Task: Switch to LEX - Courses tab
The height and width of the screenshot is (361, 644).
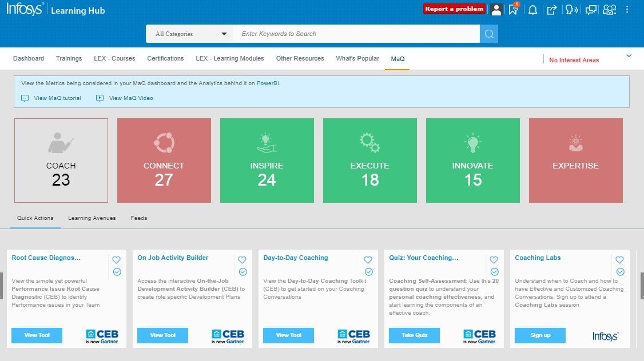Action: [114, 59]
